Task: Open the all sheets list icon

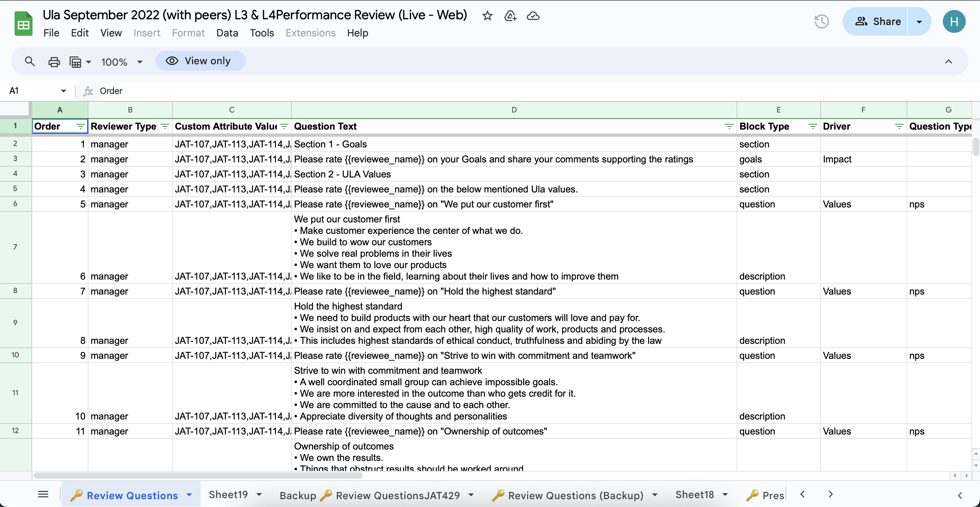Action: click(44, 494)
